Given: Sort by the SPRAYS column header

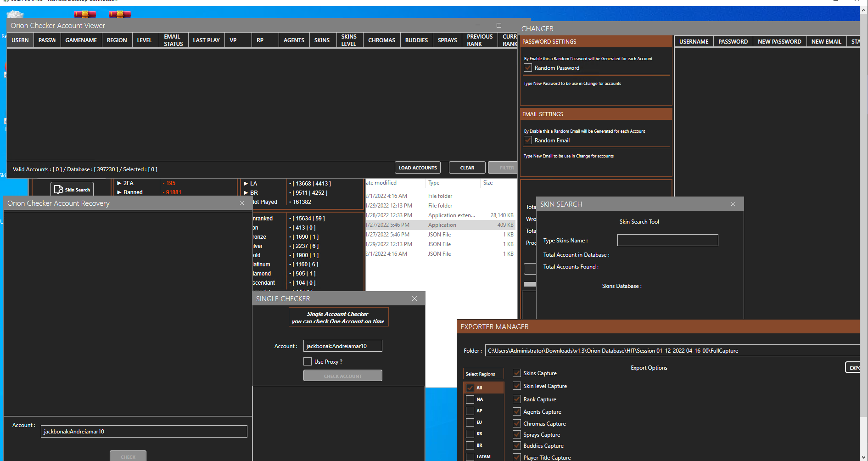Looking at the screenshot, I should [447, 40].
